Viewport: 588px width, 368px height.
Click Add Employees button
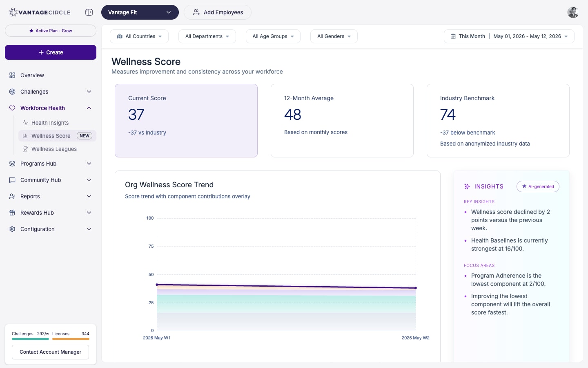point(218,12)
